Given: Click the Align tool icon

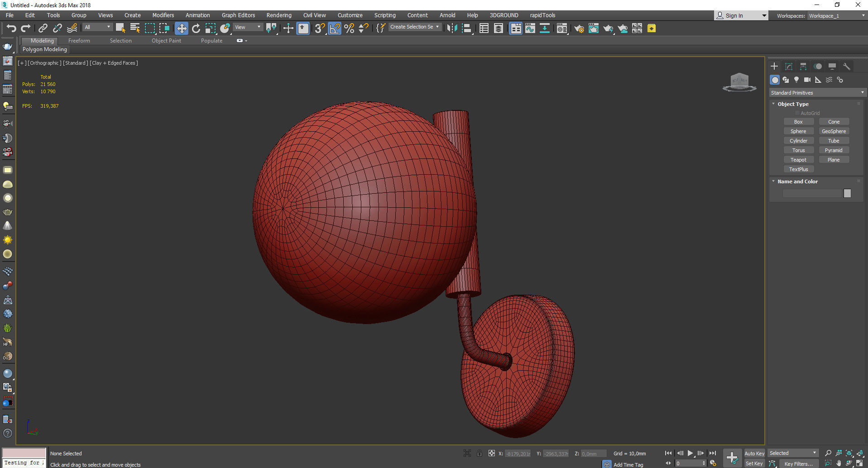Looking at the screenshot, I should tap(467, 29).
